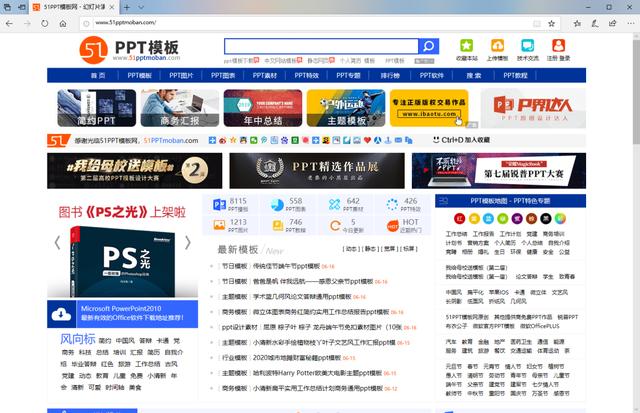Click the 1213 PPT图片 picture icon

click(220, 225)
